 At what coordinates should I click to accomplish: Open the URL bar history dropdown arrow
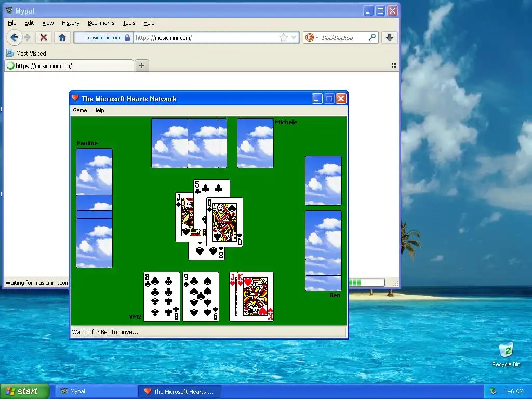(294, 37)
